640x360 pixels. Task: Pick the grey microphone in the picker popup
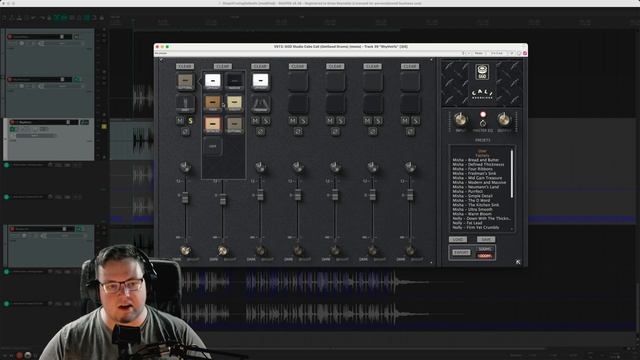(234, 125)
